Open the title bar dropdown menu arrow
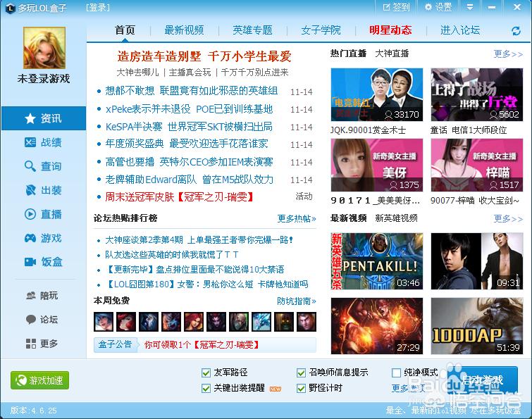Screen dimensions: 532x419 470,7
